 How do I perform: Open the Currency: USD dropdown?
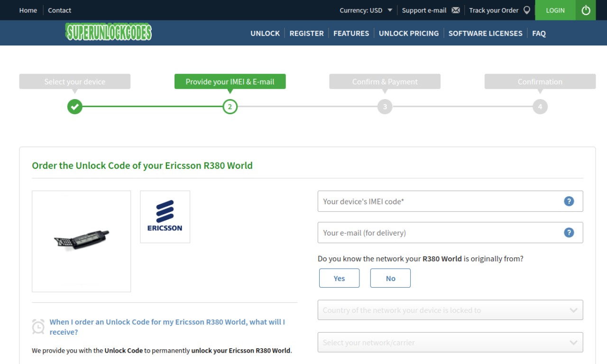pyautogui.click(x=366, y=10)
